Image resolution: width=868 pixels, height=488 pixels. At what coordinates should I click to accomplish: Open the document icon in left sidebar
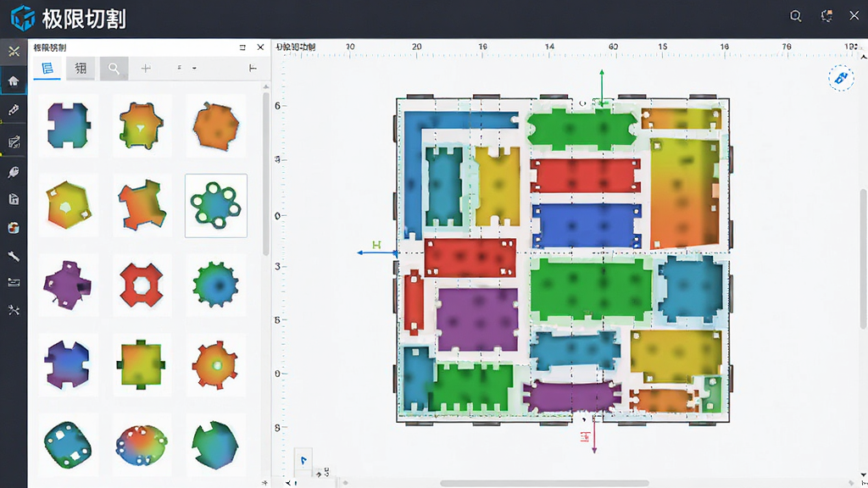(14, 199)
